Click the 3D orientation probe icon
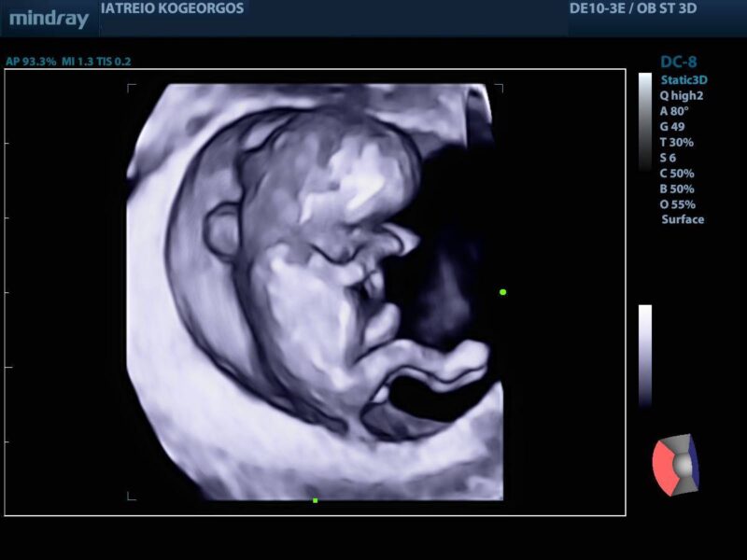Screen dimensions: 747x560 coord(676,465)
